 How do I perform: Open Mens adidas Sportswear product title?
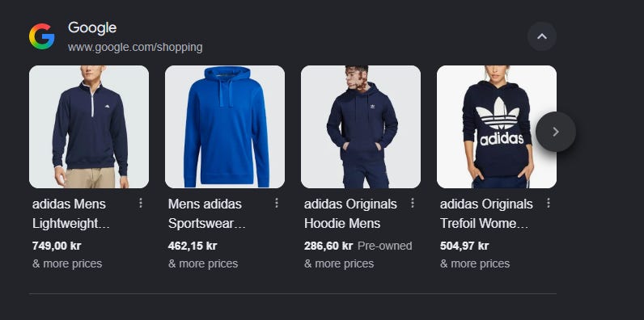(206, 214)
